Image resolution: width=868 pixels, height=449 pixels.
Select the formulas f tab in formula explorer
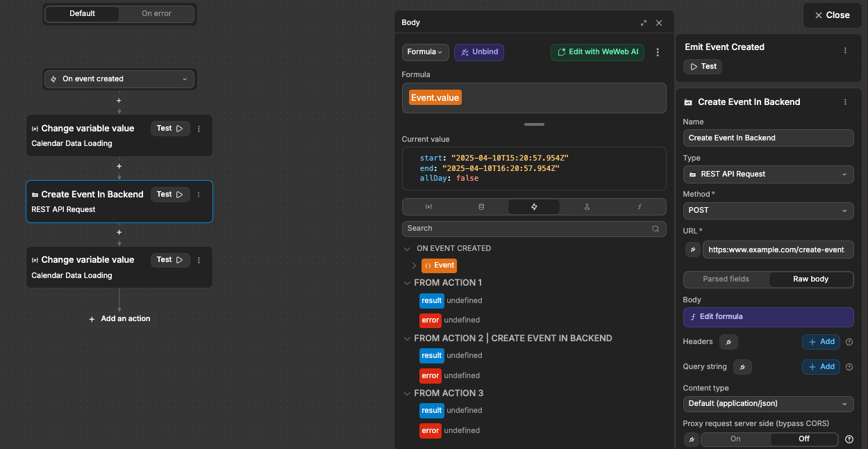[640, 206]
